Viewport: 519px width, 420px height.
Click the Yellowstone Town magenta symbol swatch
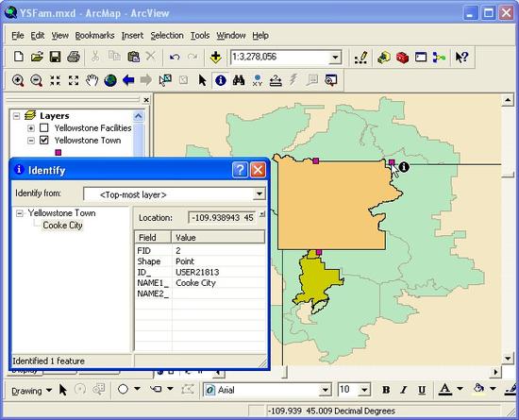(x=59, y=152)
